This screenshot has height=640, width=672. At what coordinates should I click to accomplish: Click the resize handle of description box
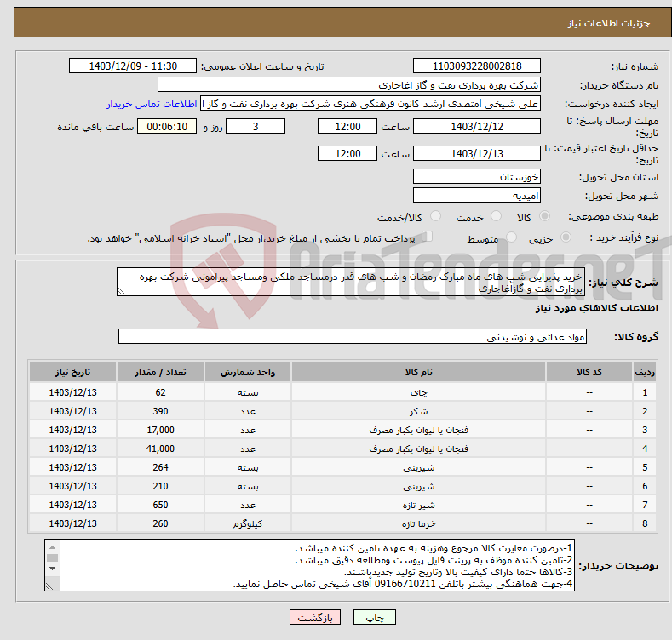(x=122, y=291)
